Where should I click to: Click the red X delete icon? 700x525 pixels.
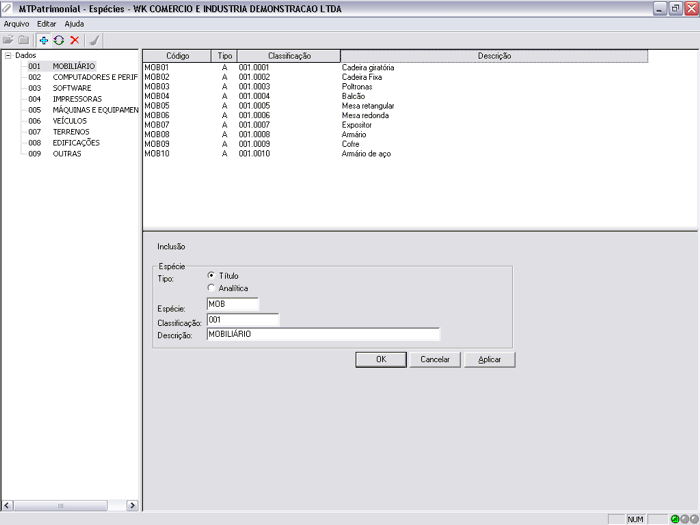click(74, 40)
